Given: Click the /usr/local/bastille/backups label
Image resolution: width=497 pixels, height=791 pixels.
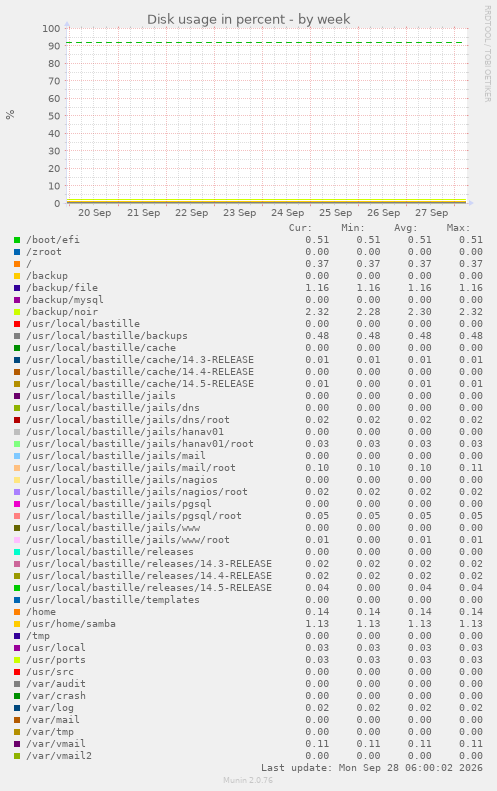Looking at the screenshot, I should (107, 335).
